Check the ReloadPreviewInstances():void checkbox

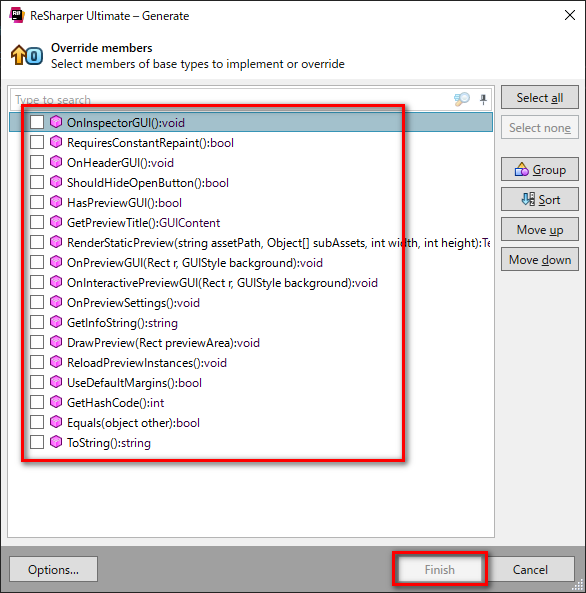(x=37, y=362)
